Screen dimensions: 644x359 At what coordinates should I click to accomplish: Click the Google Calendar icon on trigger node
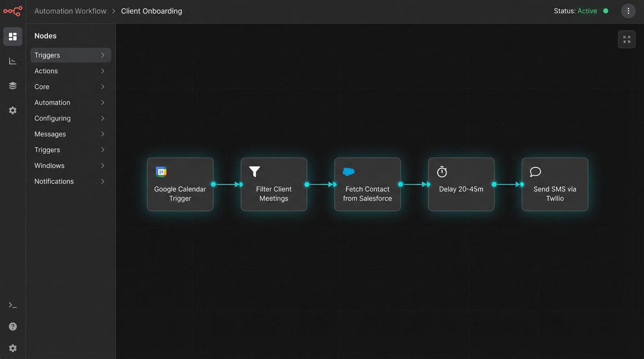161,172
